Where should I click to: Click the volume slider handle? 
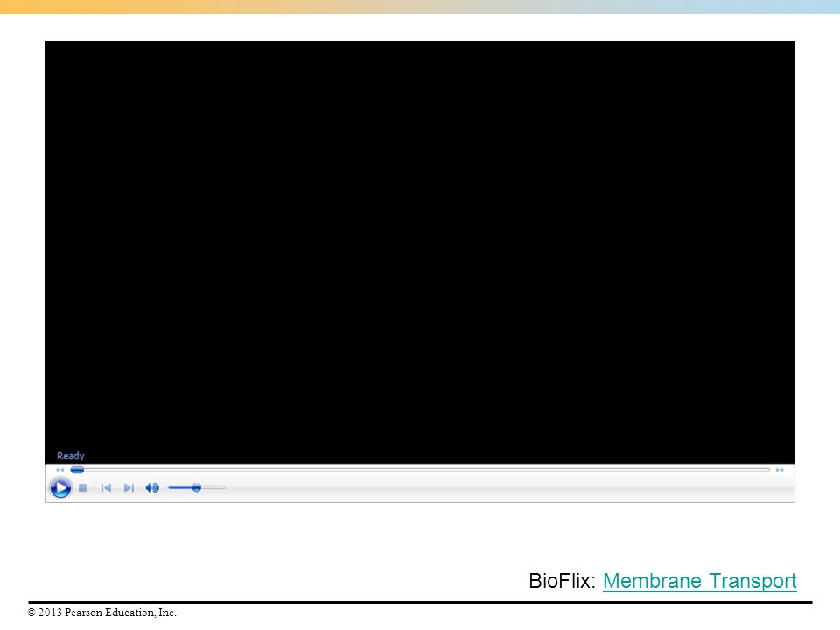[197, 487]
